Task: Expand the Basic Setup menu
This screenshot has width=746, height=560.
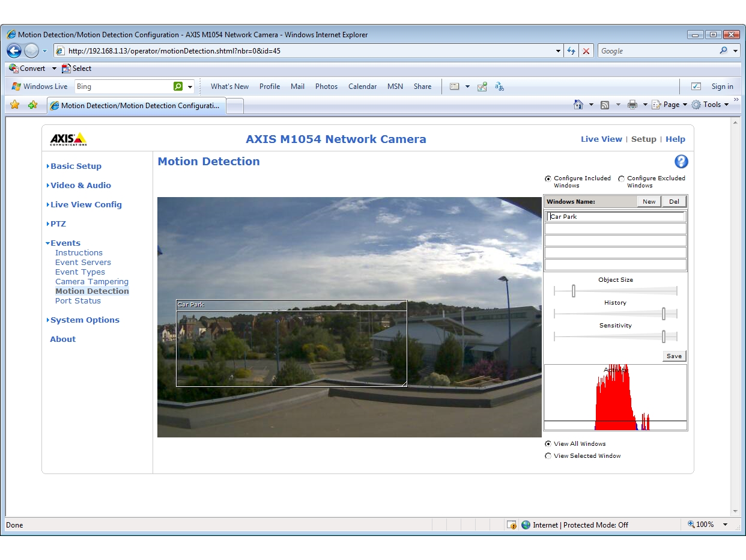Action: (76, 166)
